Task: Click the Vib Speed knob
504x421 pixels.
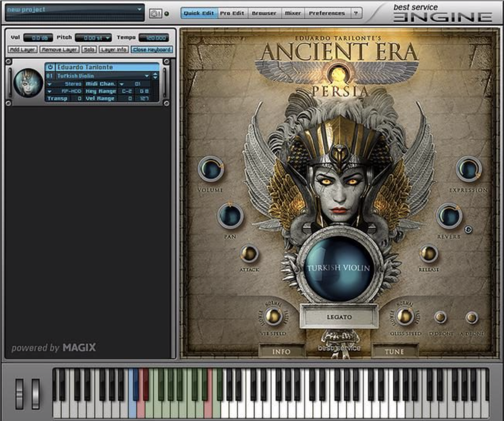Action: 273,316
